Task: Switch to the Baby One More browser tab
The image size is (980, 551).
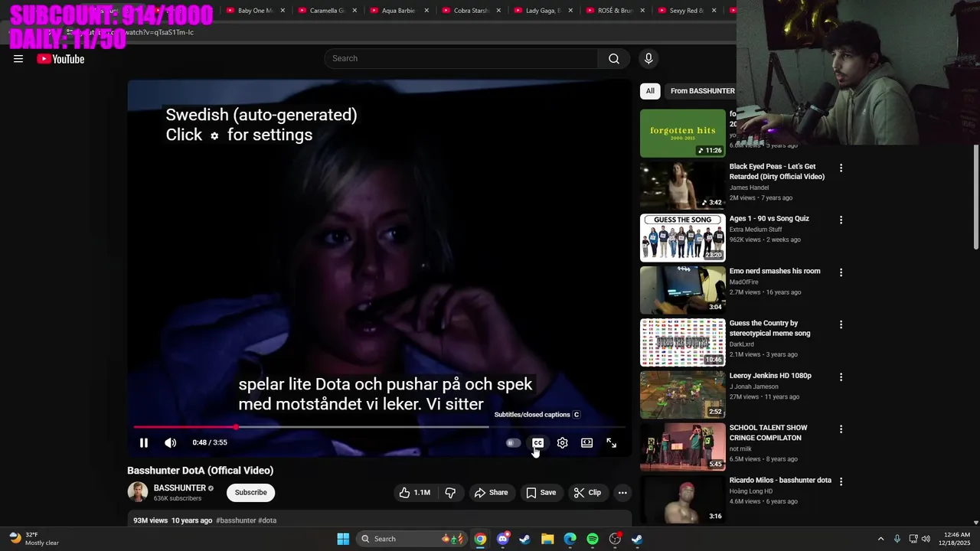Action: [256, 11]
